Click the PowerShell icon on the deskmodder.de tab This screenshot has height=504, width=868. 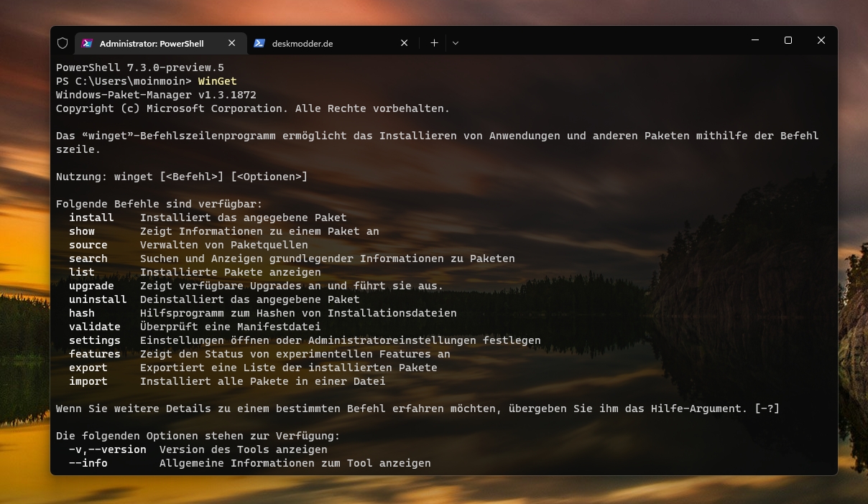259,43
